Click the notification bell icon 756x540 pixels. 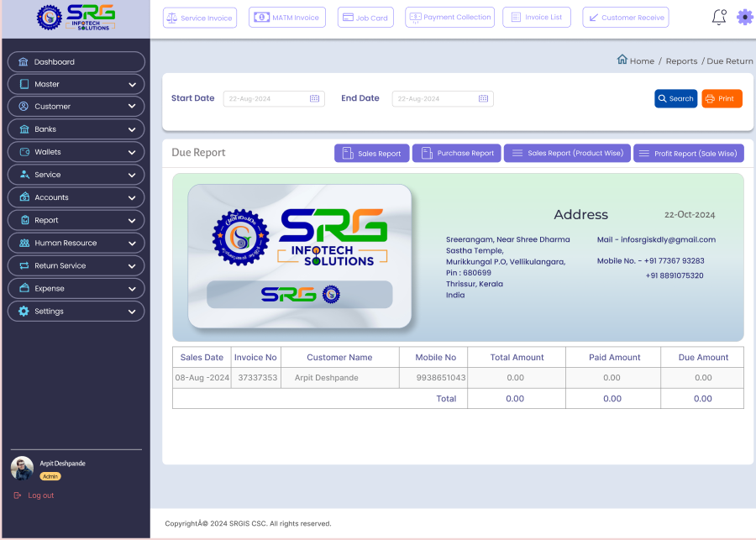coord(719,17)
